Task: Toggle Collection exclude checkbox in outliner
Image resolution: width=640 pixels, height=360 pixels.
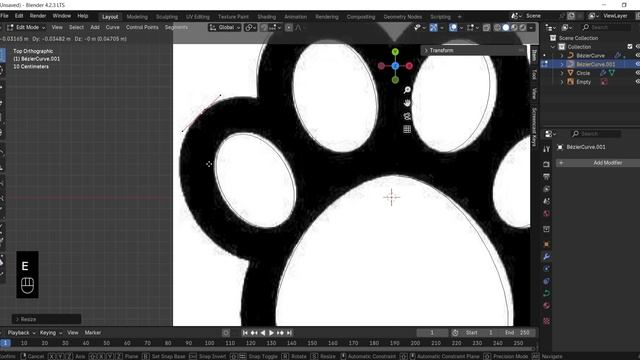Action: click(x=629, y=47)
